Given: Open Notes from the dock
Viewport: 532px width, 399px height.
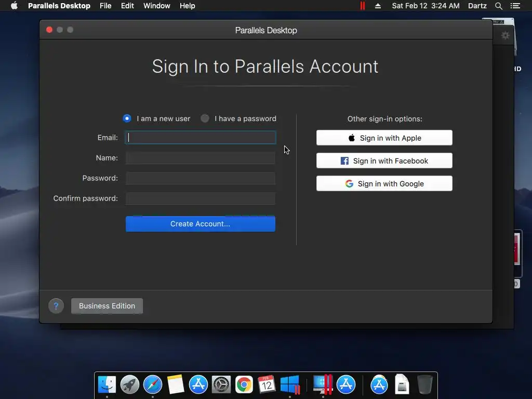Looking at the screenshot, I should pyautogui.click(x=176, y=384).
